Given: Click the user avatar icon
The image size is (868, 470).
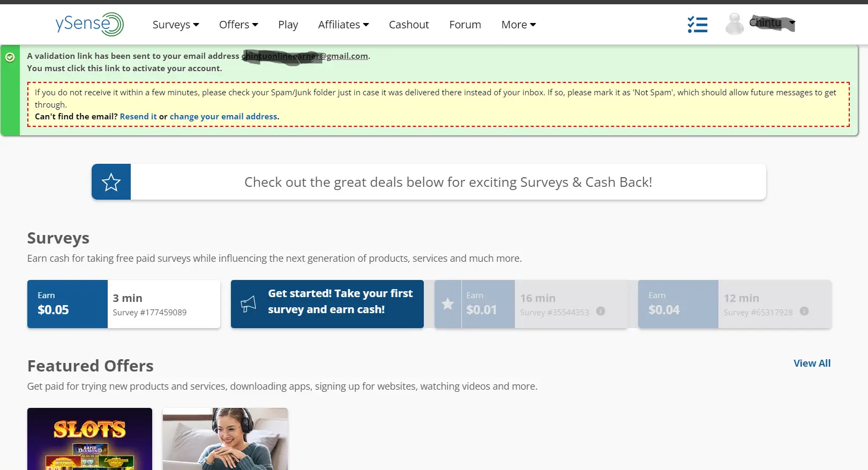Looking at the screenshot, I should (735, 24).
